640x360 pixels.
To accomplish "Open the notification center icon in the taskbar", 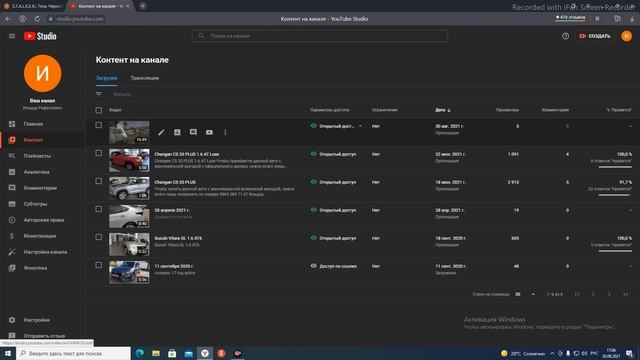I will pyautogui.click(x=629, y=353).
